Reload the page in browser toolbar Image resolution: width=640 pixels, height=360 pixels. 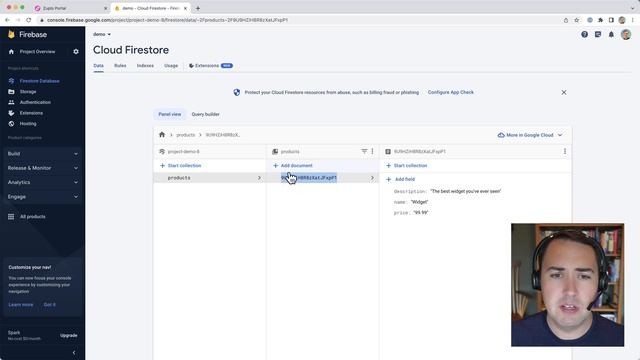[29, 20]
